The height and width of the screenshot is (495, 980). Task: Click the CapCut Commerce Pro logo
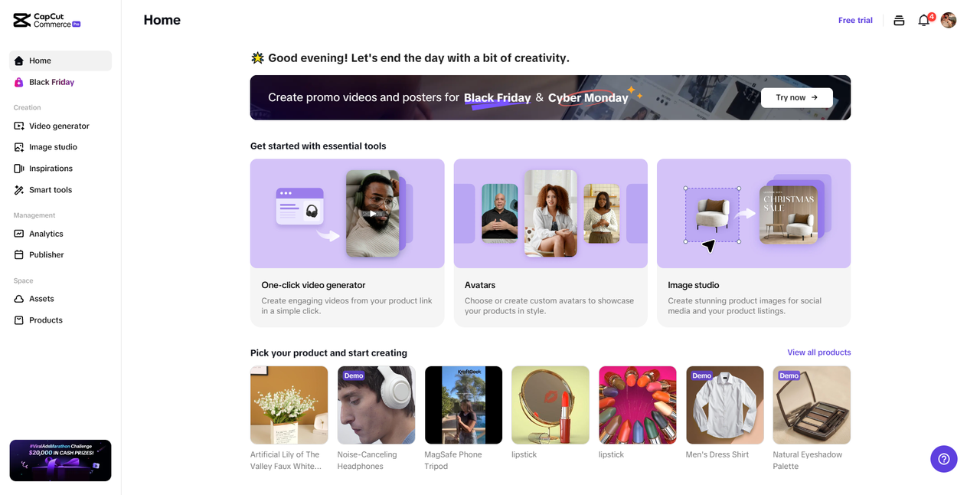click(47, 21)
